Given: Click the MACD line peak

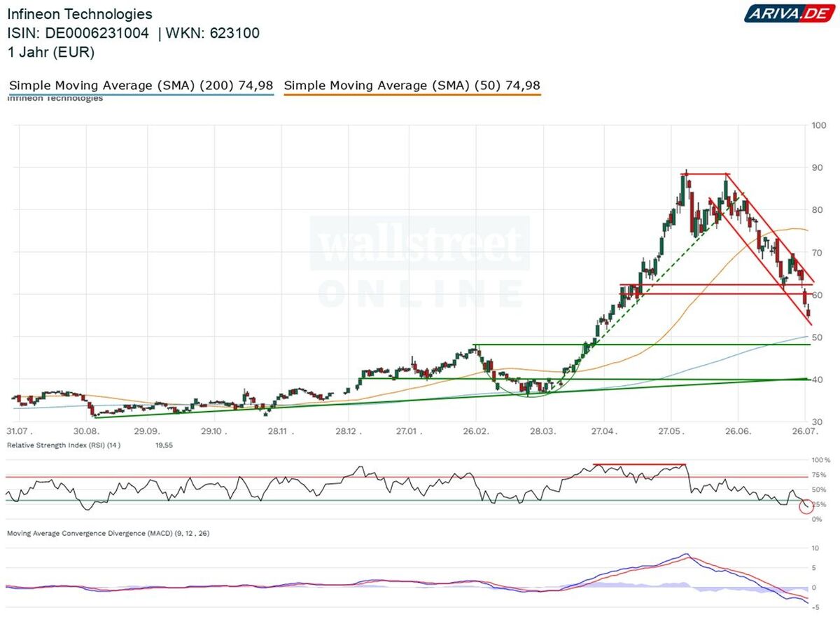Looking at the screenshot, I should (x=687, y=555).
